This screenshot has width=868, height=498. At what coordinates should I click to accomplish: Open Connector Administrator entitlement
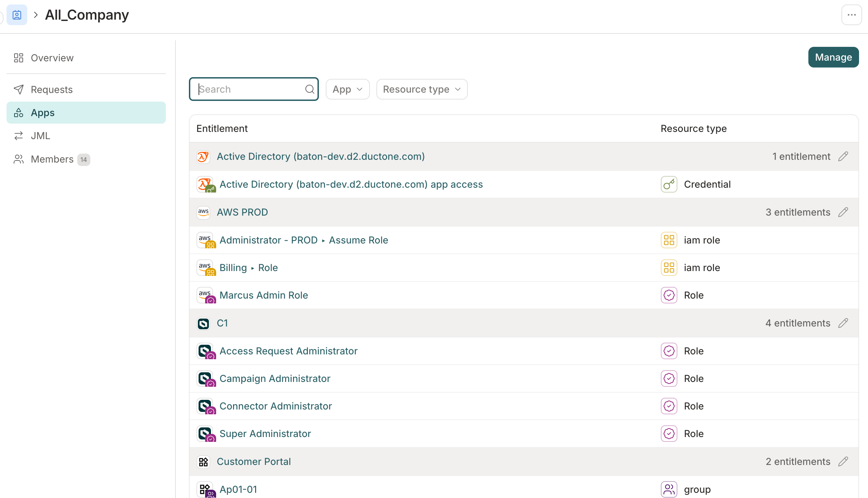pos(275,406)
